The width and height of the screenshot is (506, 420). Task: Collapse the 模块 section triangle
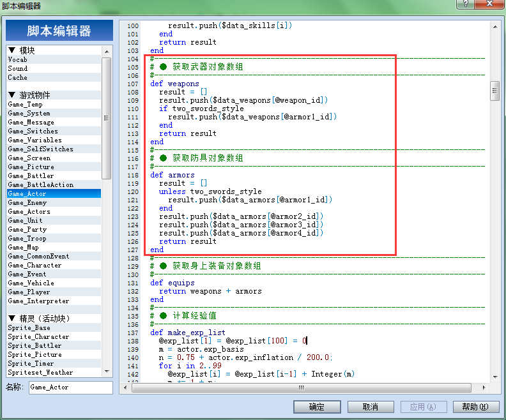tap(12, 50)
